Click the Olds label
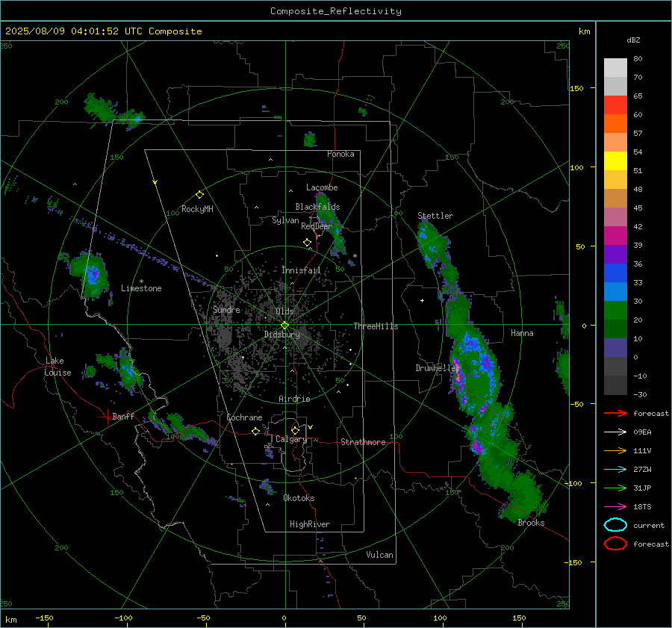Screen dimensions: 672x628 tap(284, 311)
